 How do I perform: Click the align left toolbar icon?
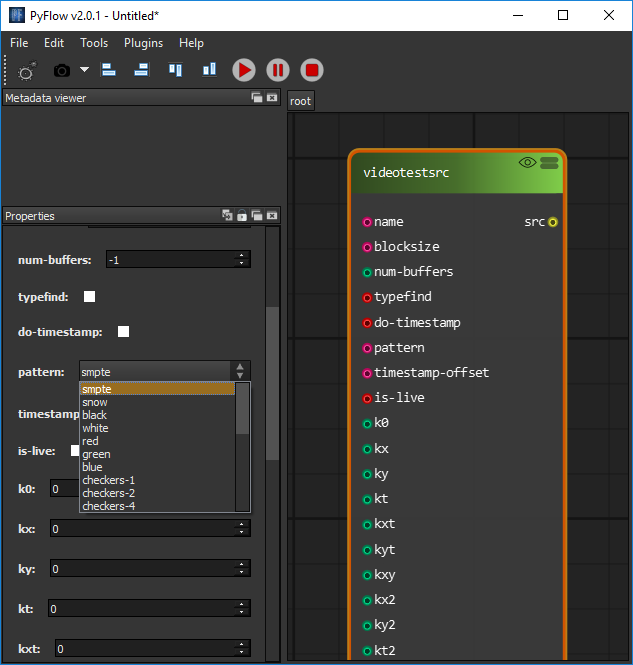click(x=109, y=70)
